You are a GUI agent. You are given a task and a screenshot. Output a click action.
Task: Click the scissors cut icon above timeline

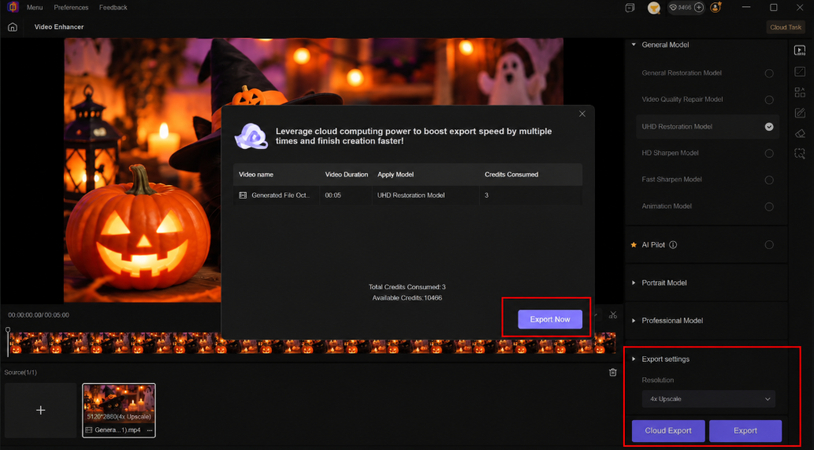613,315
